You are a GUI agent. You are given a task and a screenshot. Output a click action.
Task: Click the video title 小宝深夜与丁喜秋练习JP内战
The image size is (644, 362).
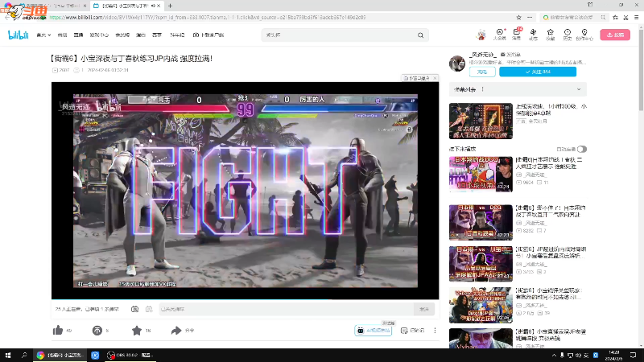click(x=131, y=59)
